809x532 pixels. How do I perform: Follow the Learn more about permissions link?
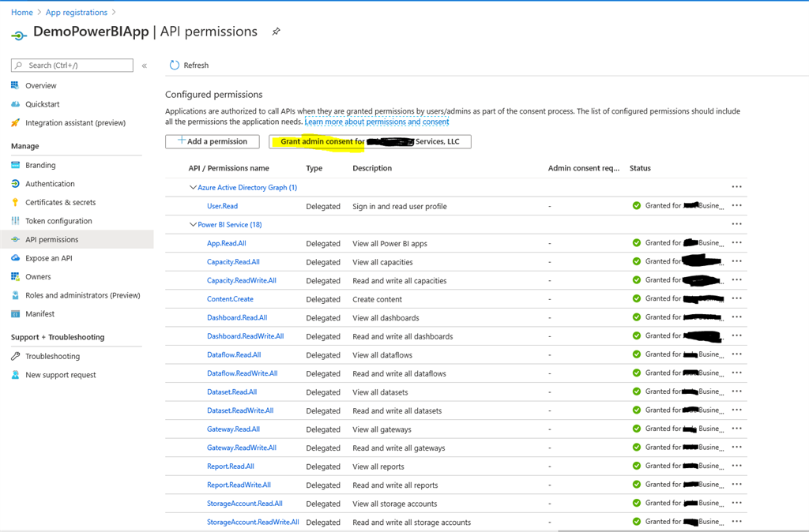click(377, 122)
